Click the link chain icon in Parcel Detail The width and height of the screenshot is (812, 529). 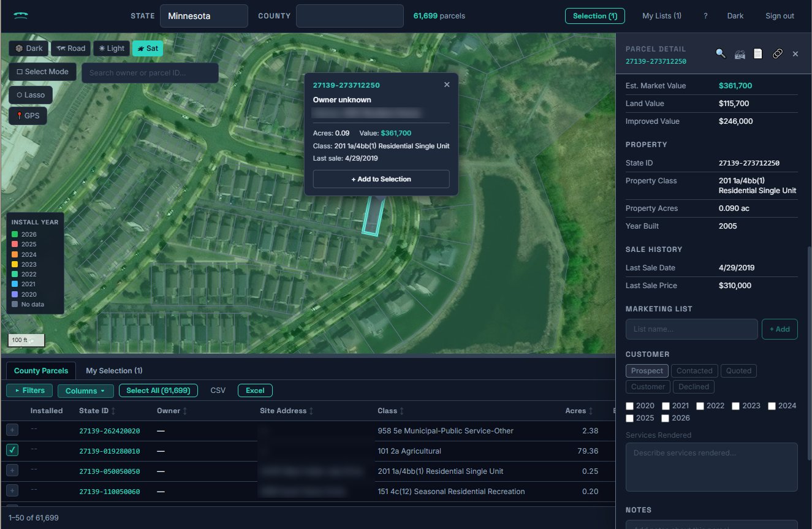[777, 54]
